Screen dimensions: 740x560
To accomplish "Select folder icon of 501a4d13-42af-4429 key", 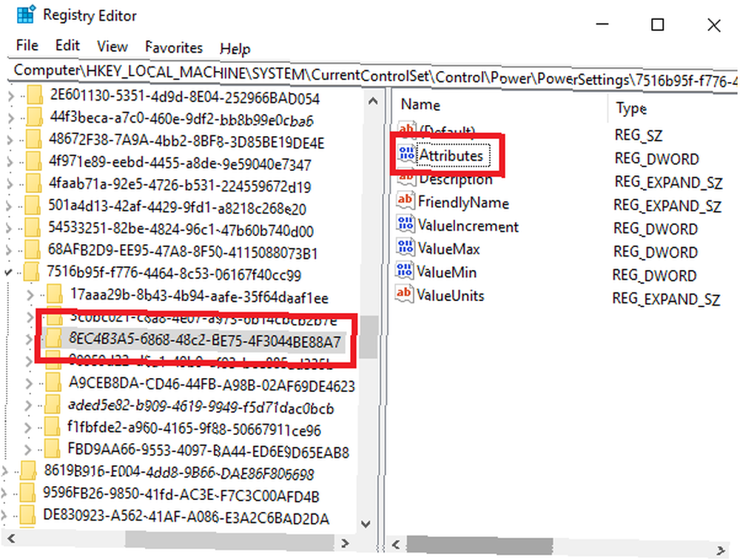I will click(x=33, y=205).
